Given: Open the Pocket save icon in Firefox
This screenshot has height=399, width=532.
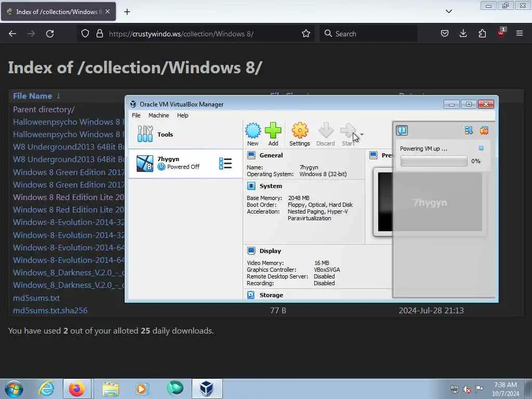Looking at the screenshot, I should coord(445,34).
